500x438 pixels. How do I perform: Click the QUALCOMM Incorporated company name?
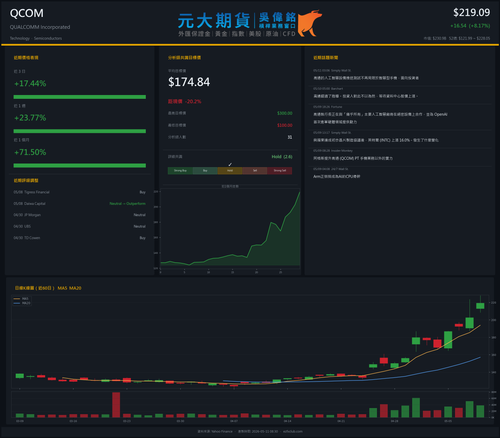coord(40,27)
